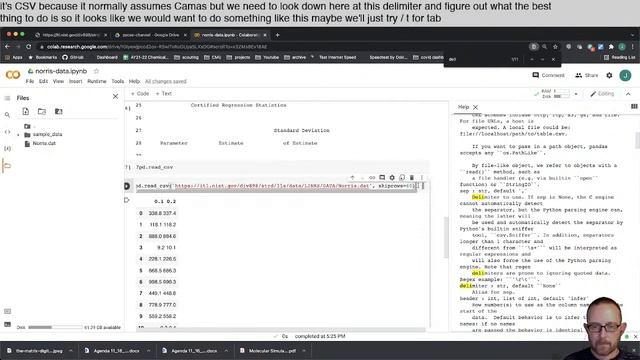Click the RAM usage bar
This screenshot has height=360, width=640.
[x=561, y=91]
